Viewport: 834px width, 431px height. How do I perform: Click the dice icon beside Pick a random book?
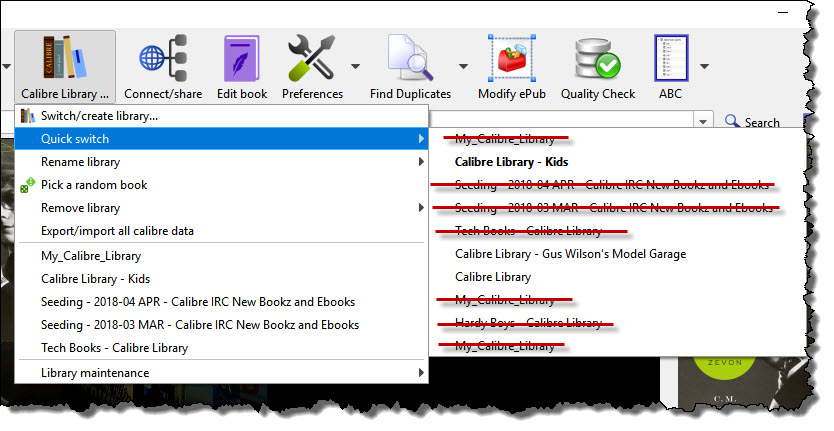point(27,185)
